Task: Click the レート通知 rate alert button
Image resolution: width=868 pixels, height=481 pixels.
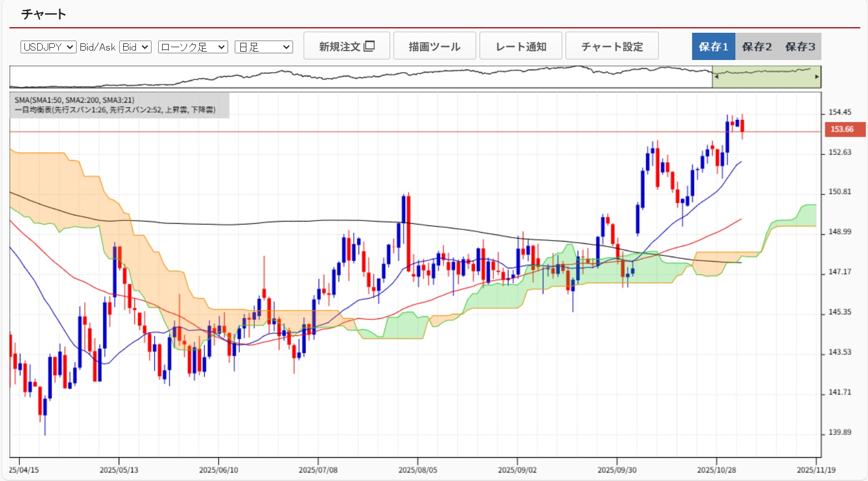Action: [x=521, y=46]
